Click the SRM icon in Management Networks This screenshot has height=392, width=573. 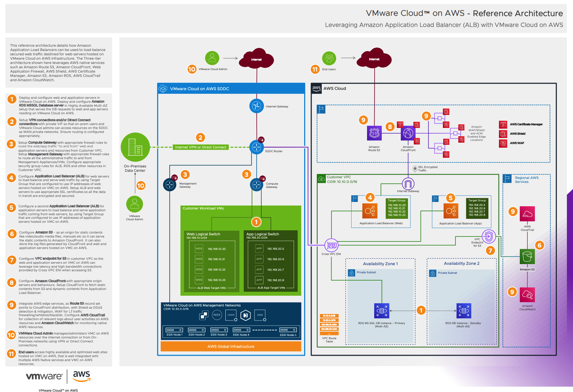click(x=260, y=315)
